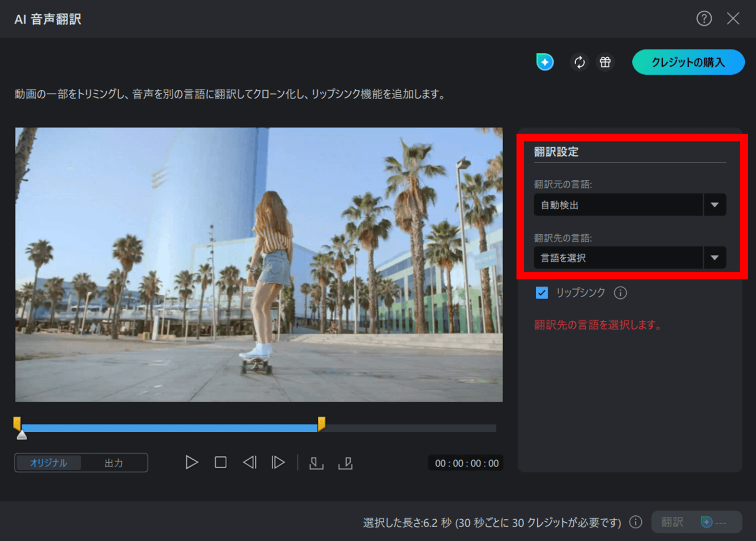Screen dimensions: 756x541
Task: Click the yellow trim end marker
Action: click(321, 423)
